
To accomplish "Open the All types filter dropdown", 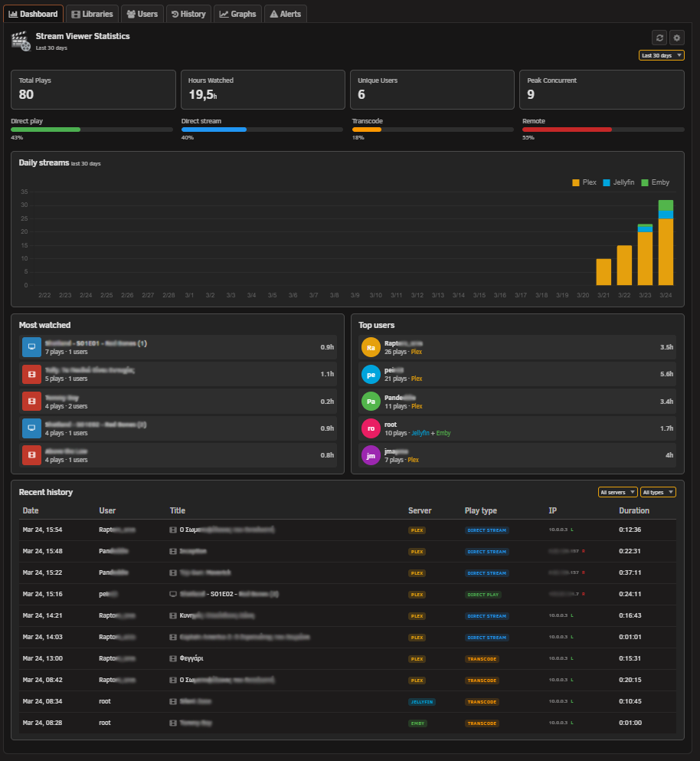I will (658, 492).
